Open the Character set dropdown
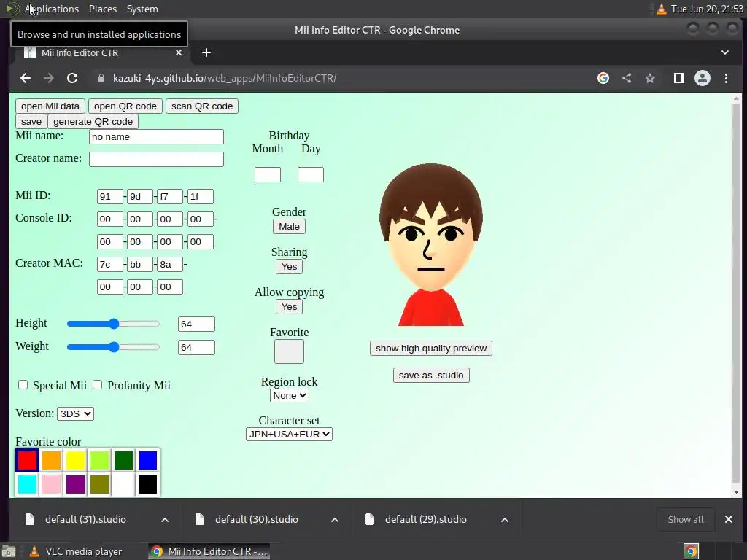 pos(289,435)
